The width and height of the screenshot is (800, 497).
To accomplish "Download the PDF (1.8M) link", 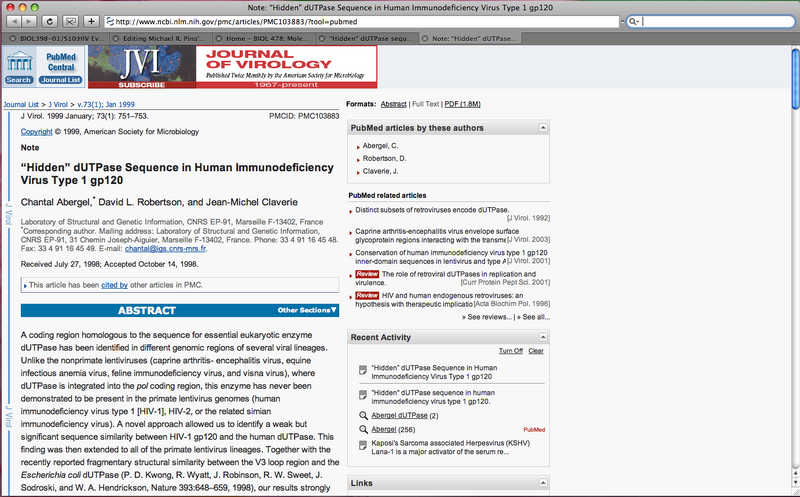I will tap(462, 104).
